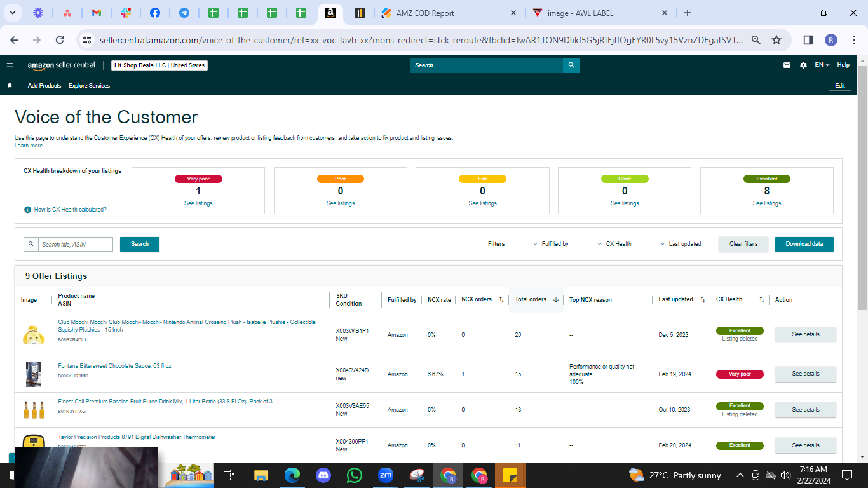
Task: Open the Windows notification center icon
Action: (x=846, y=475)
